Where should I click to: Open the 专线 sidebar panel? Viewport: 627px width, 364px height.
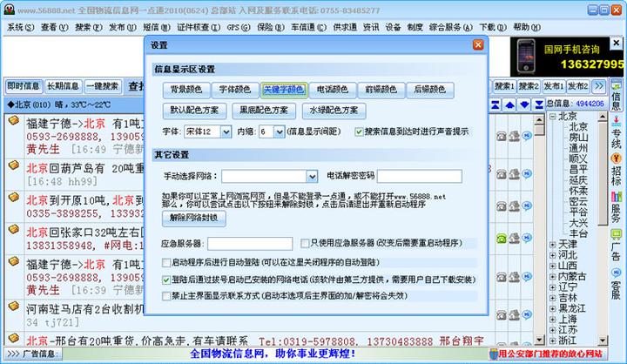coord(616,132)
